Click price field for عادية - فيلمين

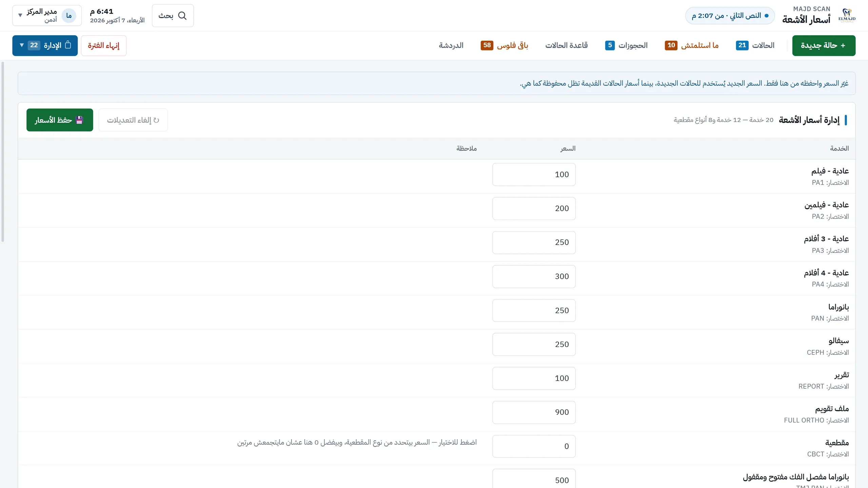point(534,208)
